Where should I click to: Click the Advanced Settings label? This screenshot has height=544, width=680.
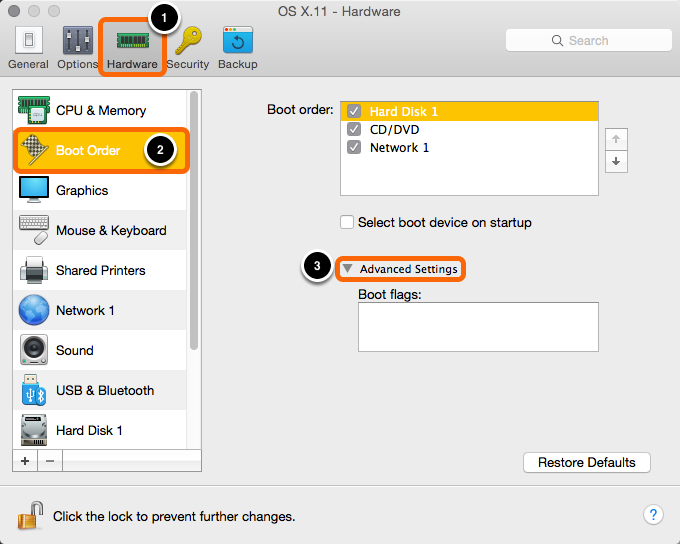409,269
